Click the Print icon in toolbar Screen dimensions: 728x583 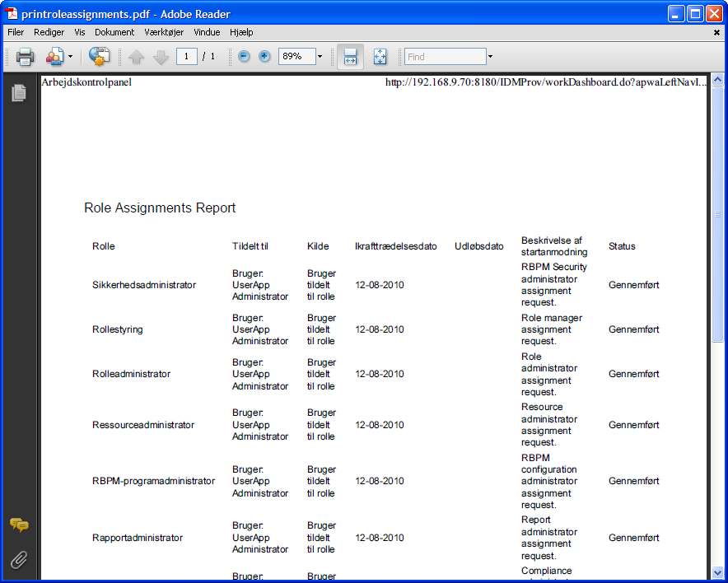pos(25,57)
